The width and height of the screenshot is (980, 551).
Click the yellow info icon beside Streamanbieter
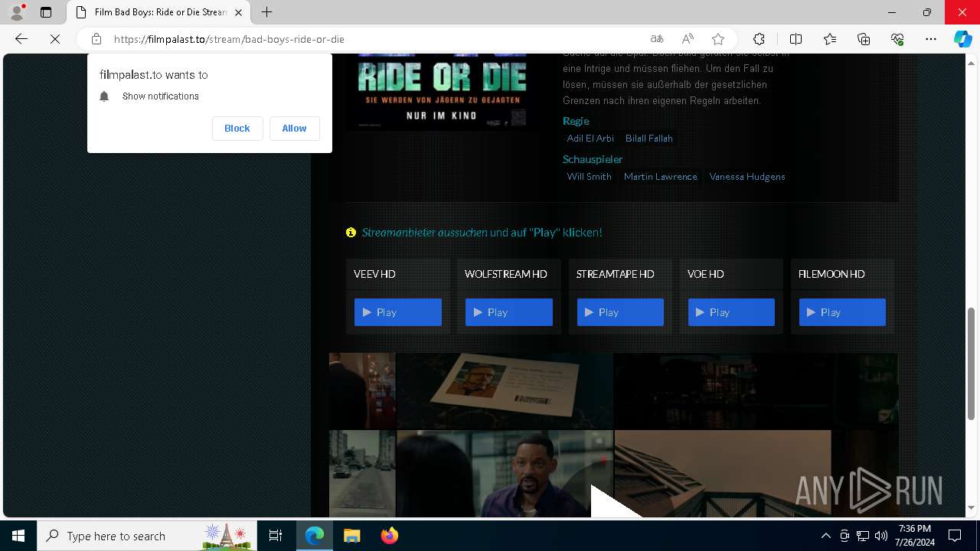(x=351, y=233)
